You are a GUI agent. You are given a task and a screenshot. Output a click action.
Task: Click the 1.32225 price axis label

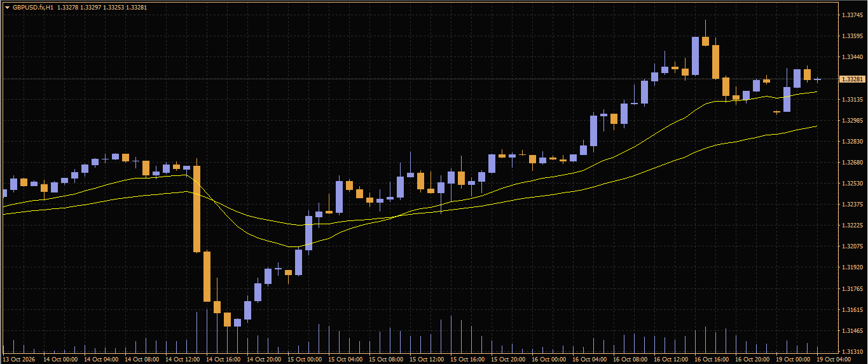point(851,226)
